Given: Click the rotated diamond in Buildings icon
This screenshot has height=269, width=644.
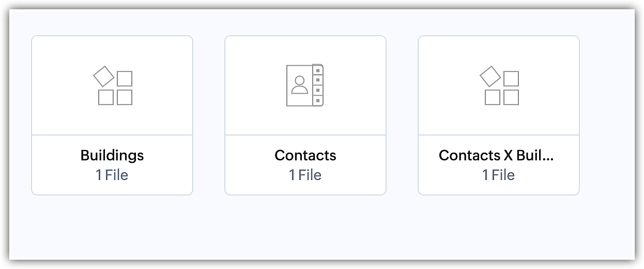Looking at the screenshot, I should tap(103, 76).
